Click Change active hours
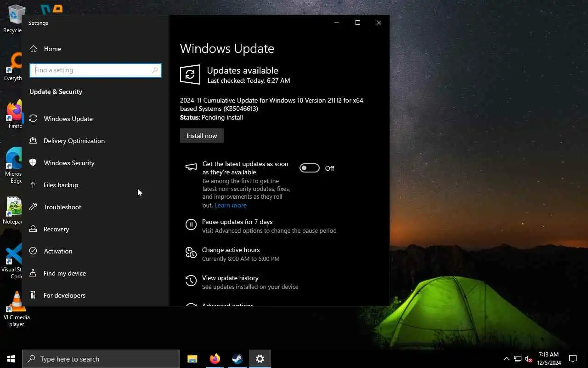This screenshot has height=368, width=588. [231, 250]
